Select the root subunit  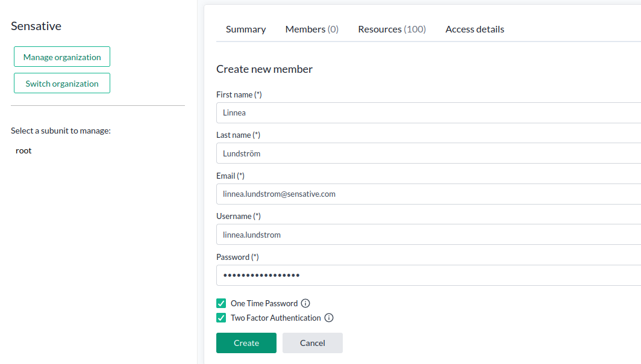(23, 150)
